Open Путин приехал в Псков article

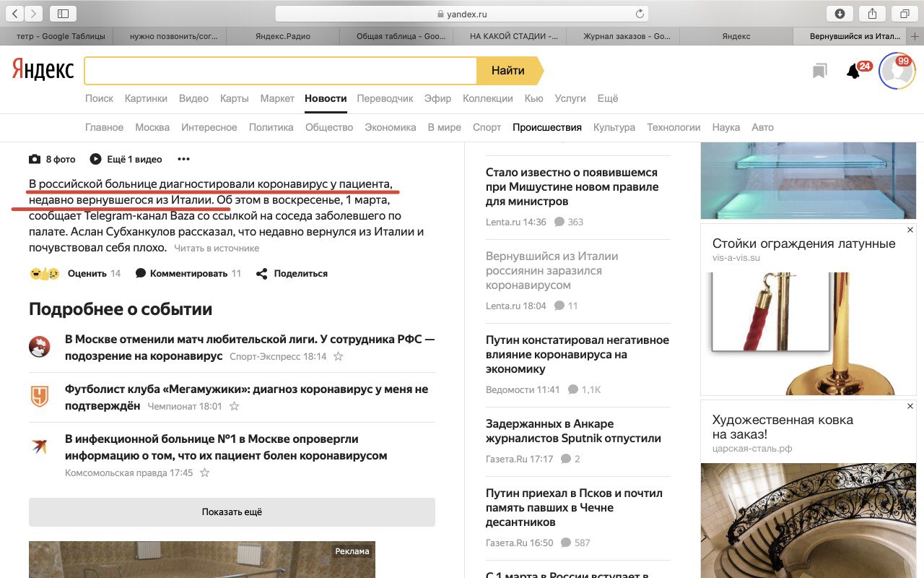[574, 507]
